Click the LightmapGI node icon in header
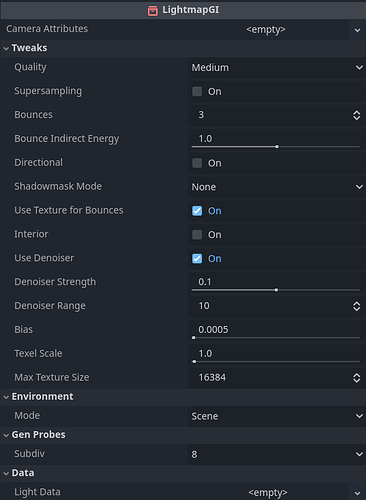Screen dimensions: 366x500 tap(153, 11)
